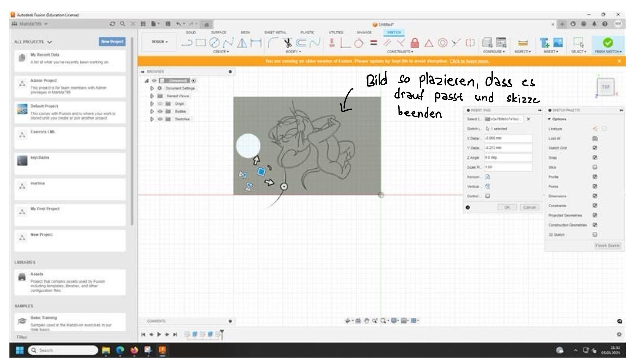
Task: Click Finish Sketch in Sketch Palette
Action: click(607, 246)
